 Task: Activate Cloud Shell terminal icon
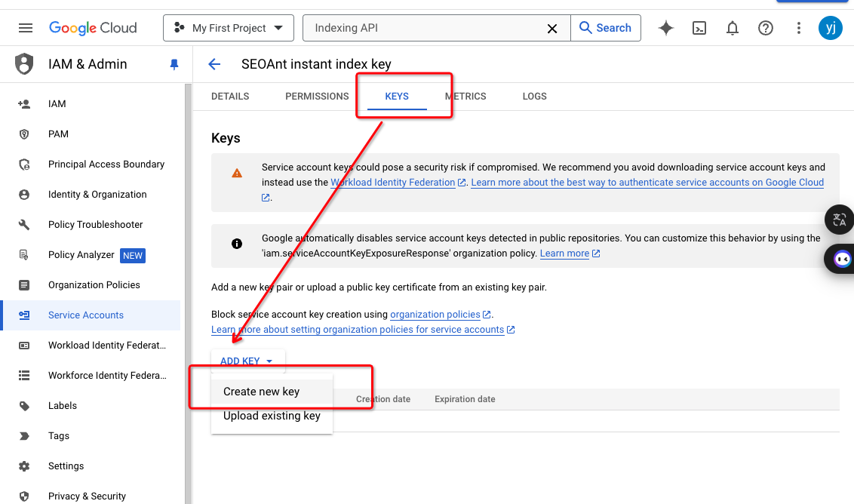(x=699, y=28)
